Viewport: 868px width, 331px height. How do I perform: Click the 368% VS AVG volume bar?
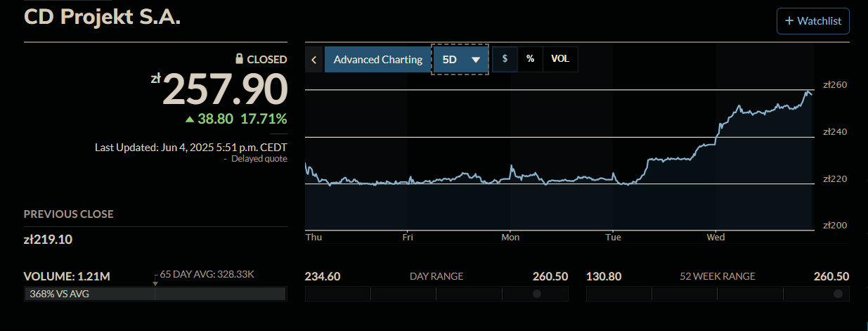pyautogui.click(x=155, y=294)
